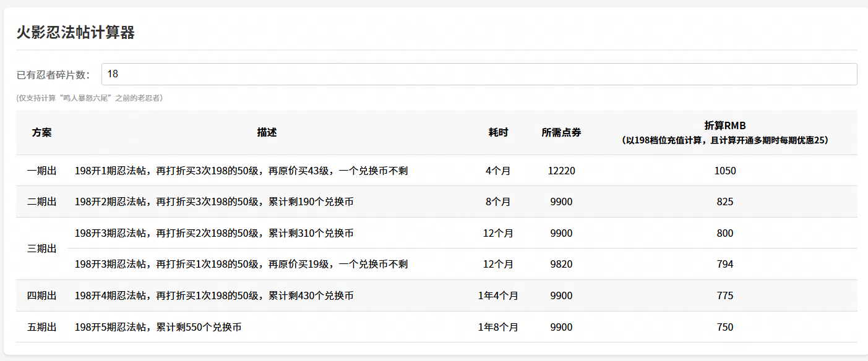Click the 1050 RMB value
868x361 pixels.
724,171
